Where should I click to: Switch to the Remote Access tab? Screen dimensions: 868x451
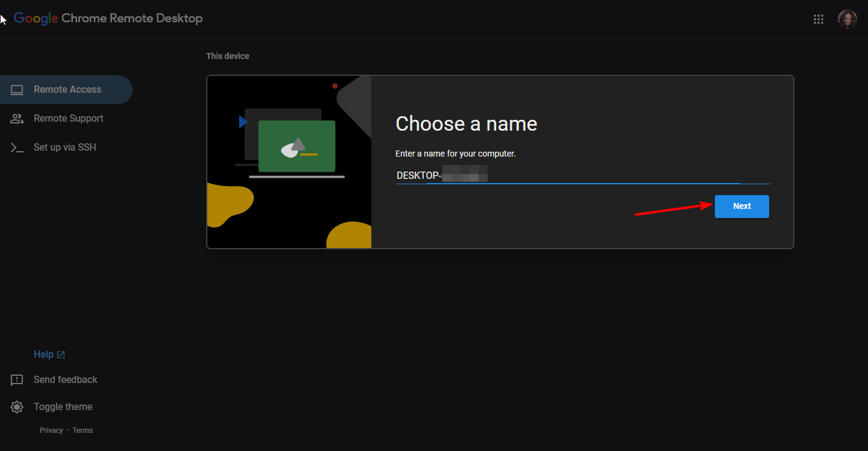pyautogui.click(x=65, y=90)
